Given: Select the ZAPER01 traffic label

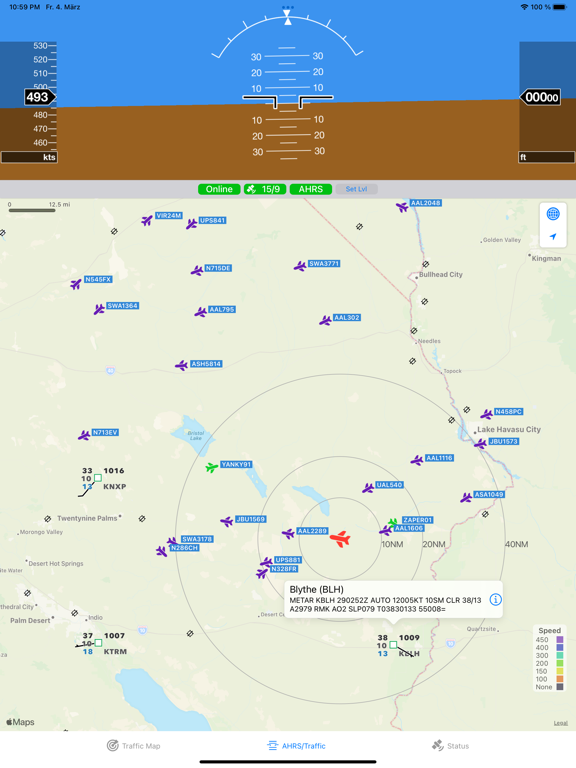Looking at the screenshot, I should 417,520.
